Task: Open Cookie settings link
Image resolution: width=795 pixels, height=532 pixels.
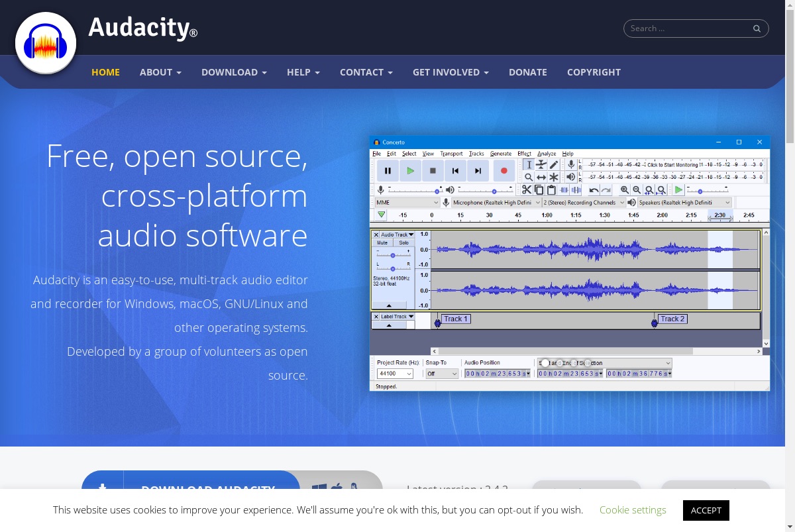Action: pos(633,510)
